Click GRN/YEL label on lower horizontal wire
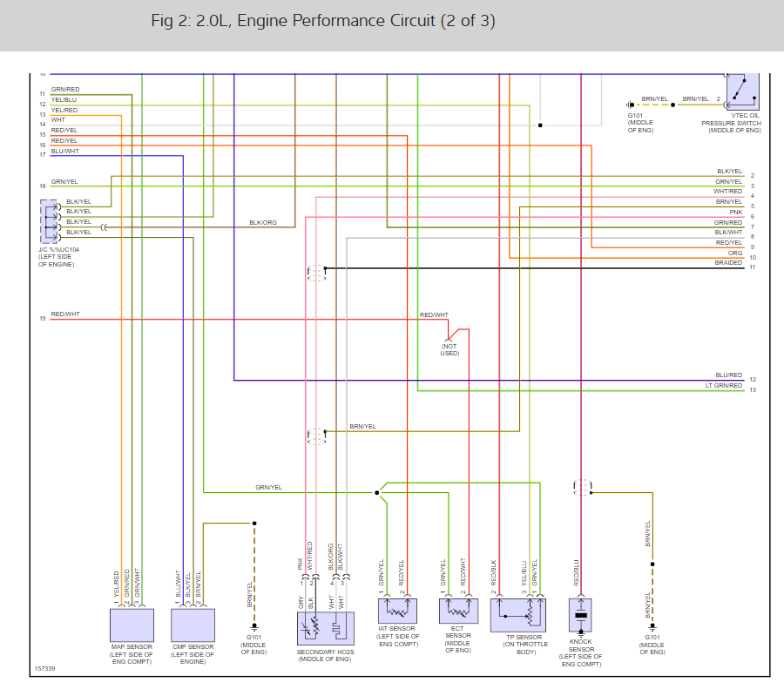The height and width of the screenshot is (696, 784). click(268, 487)
